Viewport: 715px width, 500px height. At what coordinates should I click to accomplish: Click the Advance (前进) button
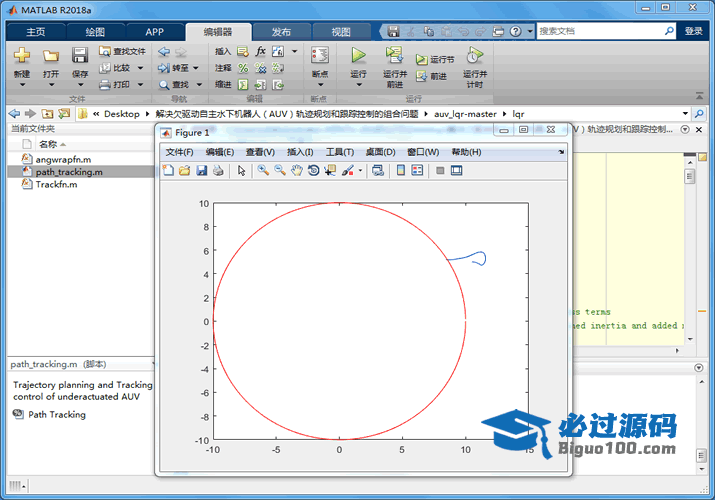click(431, 77)
